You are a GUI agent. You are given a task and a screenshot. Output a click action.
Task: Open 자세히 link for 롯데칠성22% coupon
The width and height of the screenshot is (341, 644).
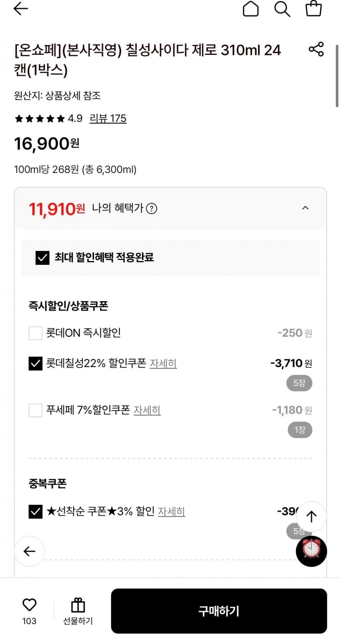163,364
